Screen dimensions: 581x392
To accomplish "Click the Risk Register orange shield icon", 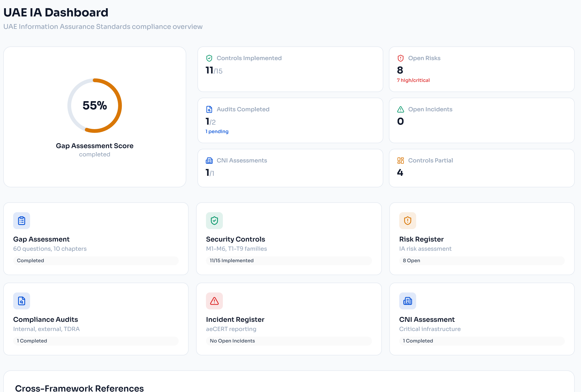I will (407, 221).
